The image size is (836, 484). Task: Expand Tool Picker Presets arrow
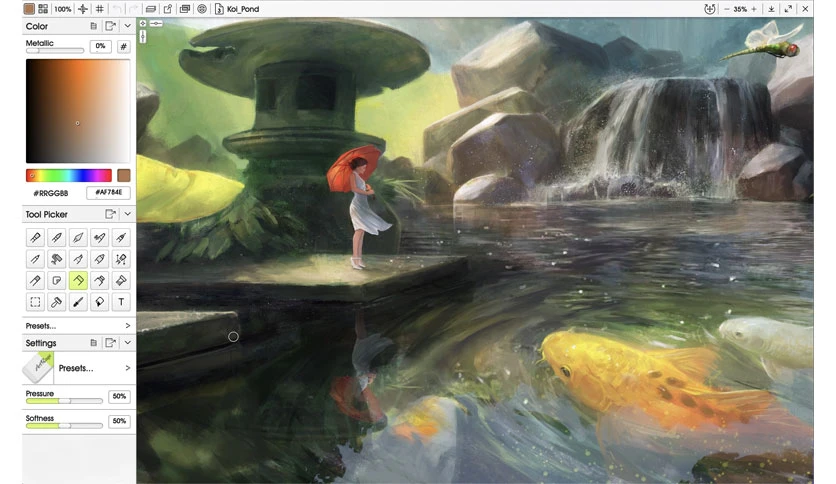[127, 325]
